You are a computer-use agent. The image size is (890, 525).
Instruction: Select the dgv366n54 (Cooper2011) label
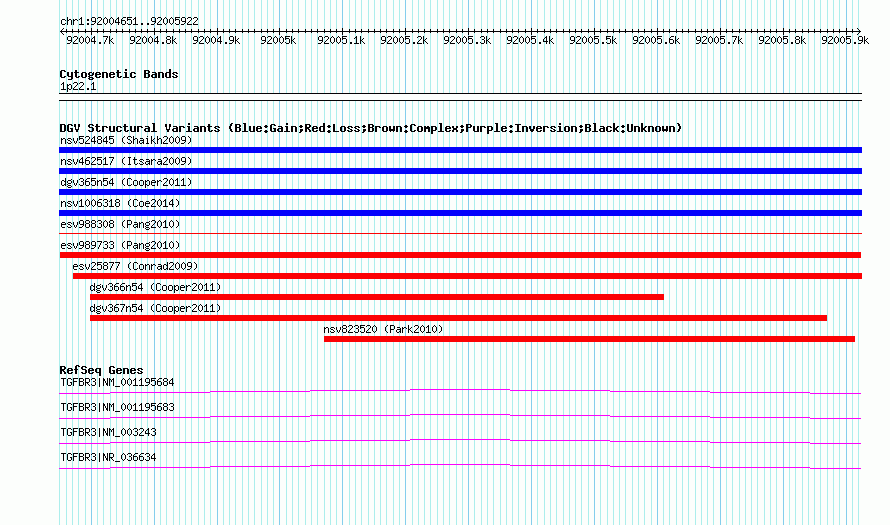coord(156,287)
